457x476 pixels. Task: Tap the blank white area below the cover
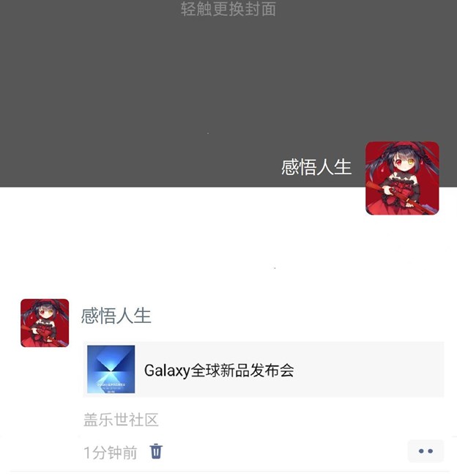pyautogui.click(x=182, y=243)
